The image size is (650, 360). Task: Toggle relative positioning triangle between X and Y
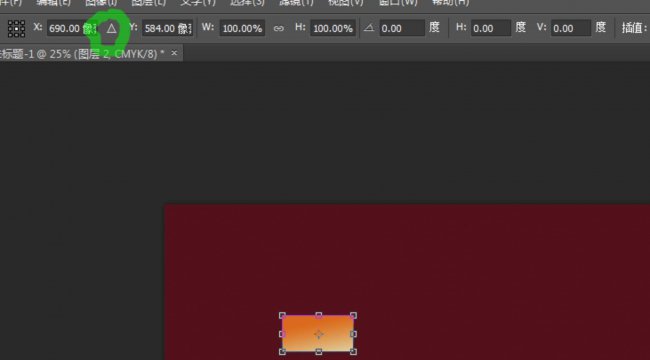coord(112,28)
